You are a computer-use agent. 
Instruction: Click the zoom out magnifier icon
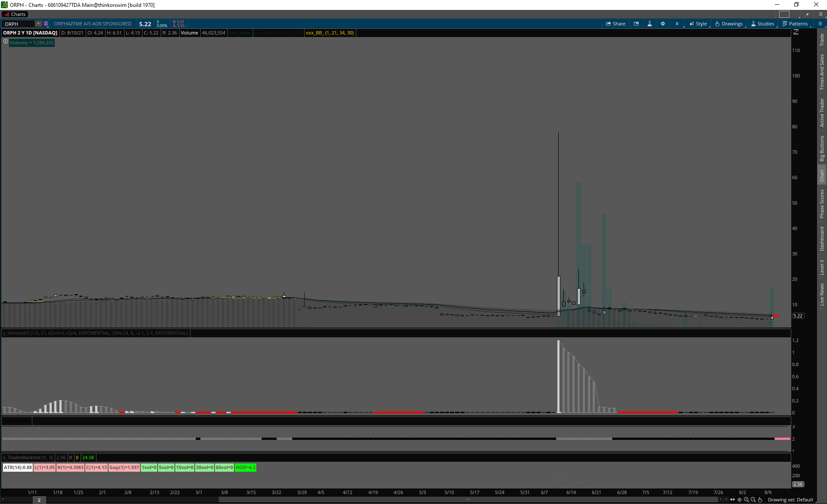[x=753, y=500]
